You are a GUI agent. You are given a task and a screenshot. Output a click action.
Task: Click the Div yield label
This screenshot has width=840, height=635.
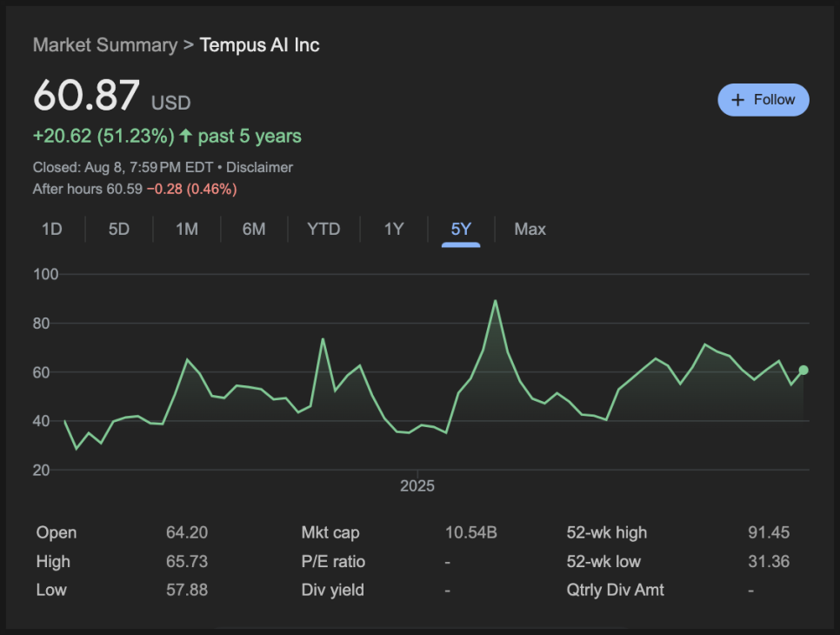pos(333,590)
